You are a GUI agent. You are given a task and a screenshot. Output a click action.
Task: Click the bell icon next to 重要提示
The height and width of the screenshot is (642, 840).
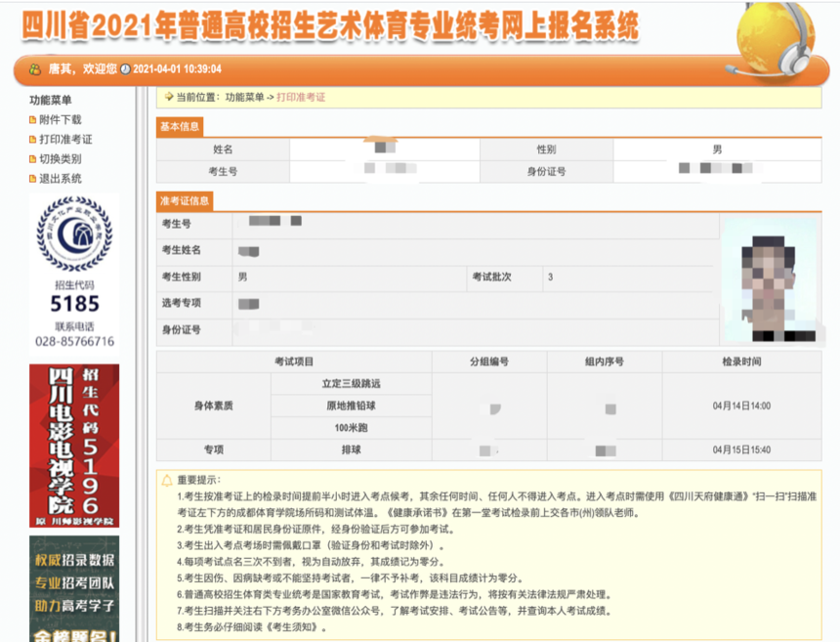(x=168, y=480)
